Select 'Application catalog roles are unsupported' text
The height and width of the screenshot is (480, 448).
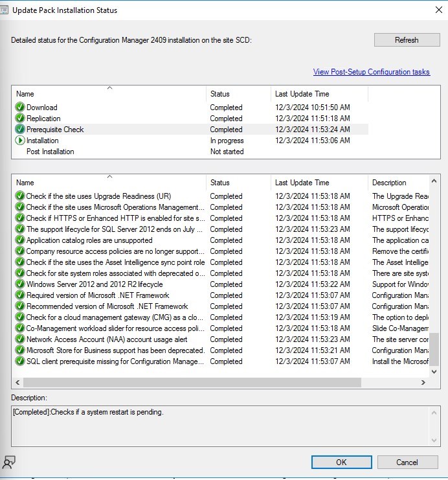(89, 240)
